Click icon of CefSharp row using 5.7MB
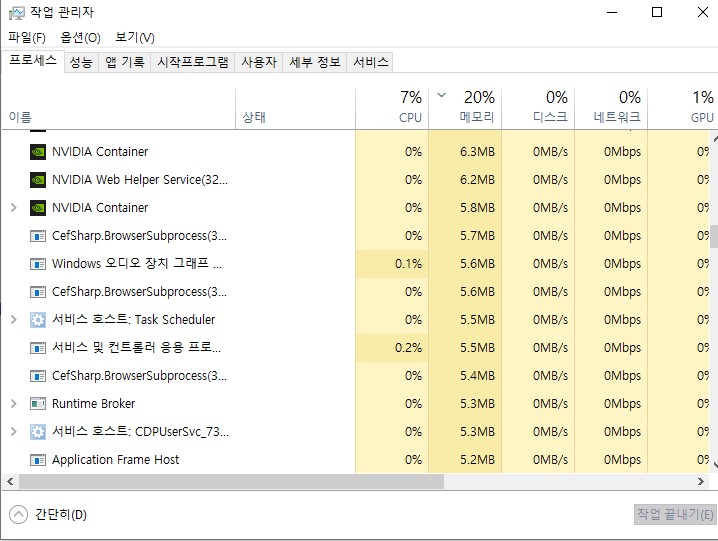718x541 pixels. point(38,236)
